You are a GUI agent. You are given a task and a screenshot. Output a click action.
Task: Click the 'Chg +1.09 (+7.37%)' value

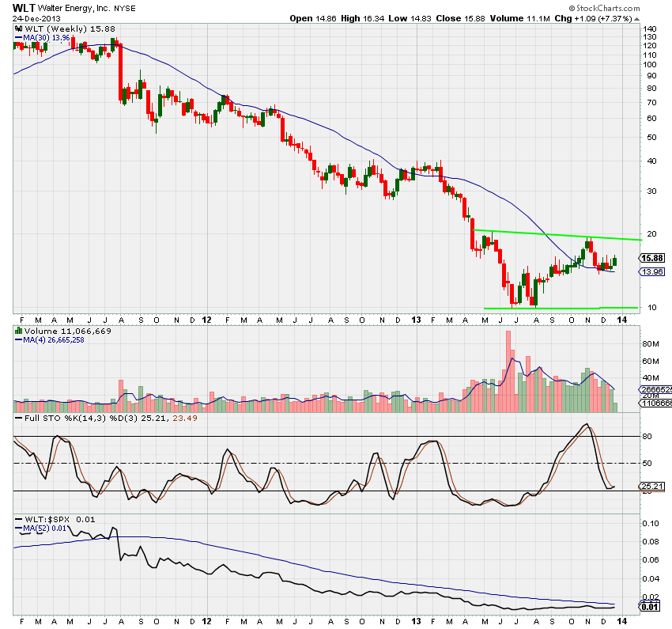point(594,18)
